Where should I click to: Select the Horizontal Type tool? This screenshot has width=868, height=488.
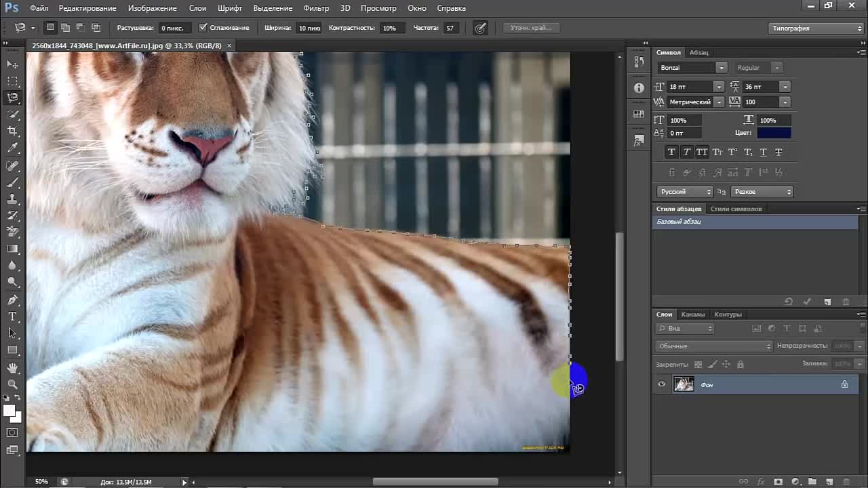(12, 317)
